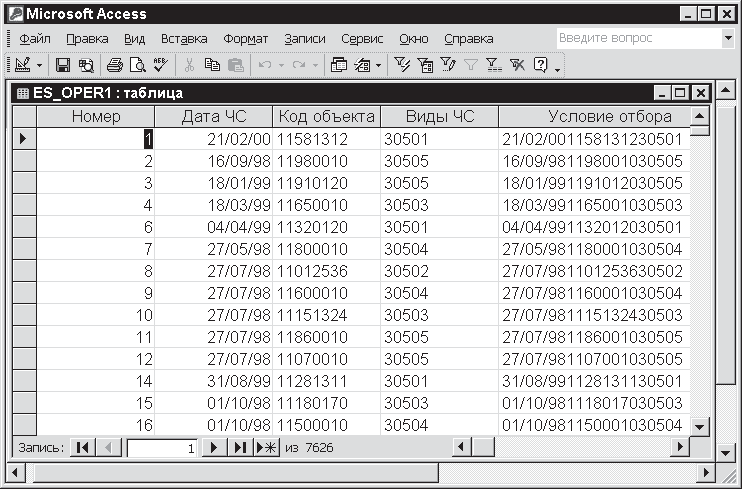Open the View mode dropdown arrow
This screenshot has height=489, width=742.
(x=40, y=65)
